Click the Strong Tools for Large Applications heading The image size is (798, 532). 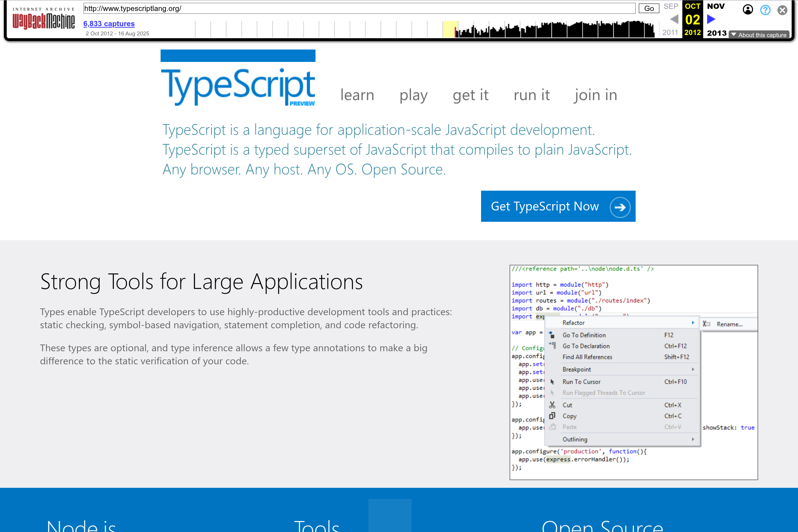pos(201,282)
